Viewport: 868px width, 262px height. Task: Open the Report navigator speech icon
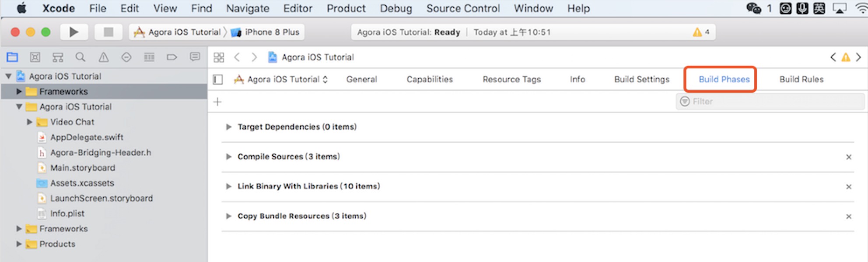click(x=195, y=57)
